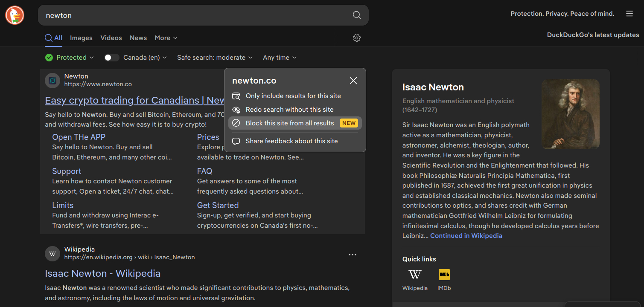Choose Redo search without this site

point(289,110)
